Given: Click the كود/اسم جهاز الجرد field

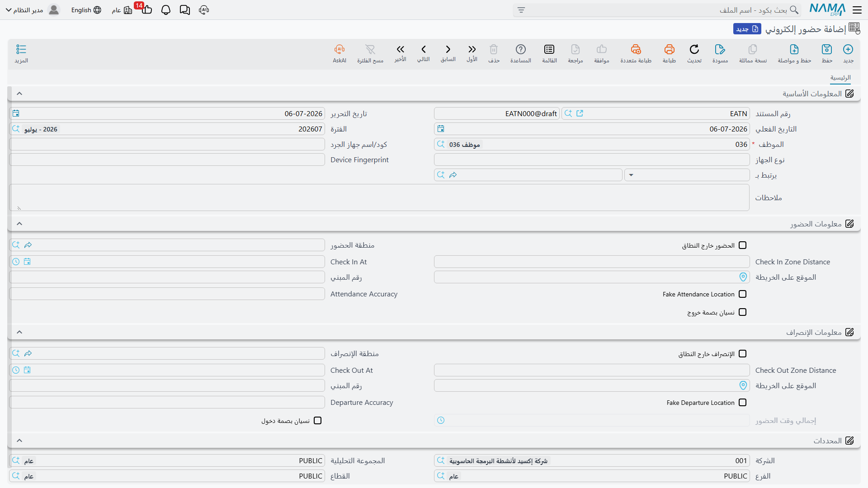Looking at the screenshot, I should pyautogui.click(x=167, y=144).
